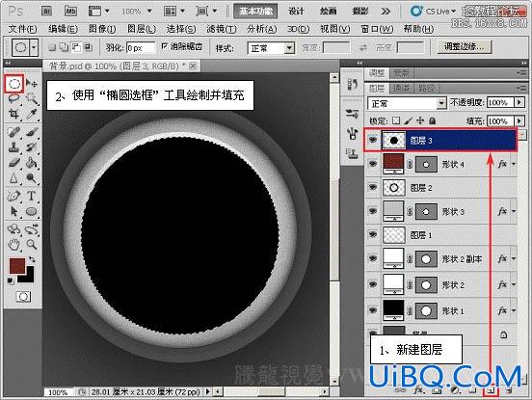532x400 pixels.
Task: Open collapsed History panel icon in dock
Action: pos(352,85)
